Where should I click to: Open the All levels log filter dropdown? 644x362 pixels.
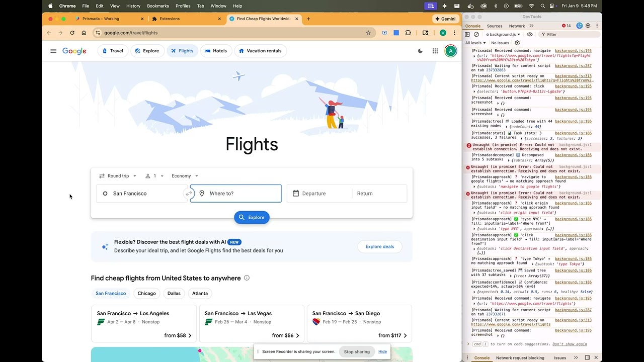(x=475, y=43)
